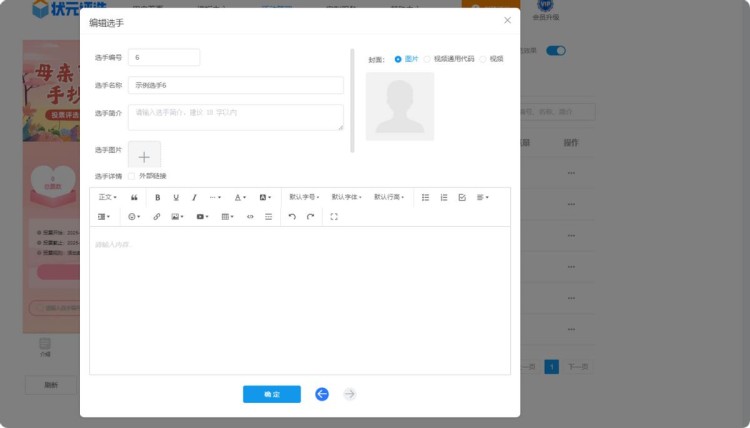Open the 默认字体 font family dropdown
Screen dimensions: 750x428
tap(346, 197)
